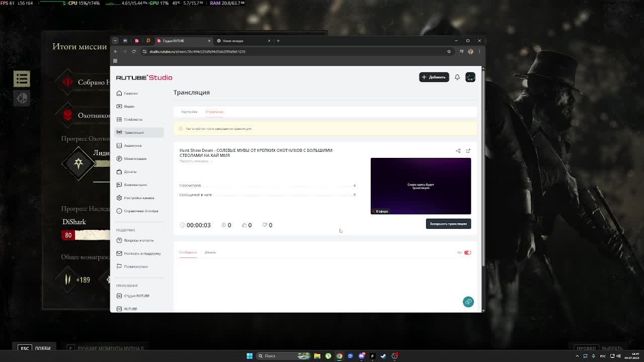Click RUTUBE Studio logo
This screenshot has width=644, height=362.
[x=144, y=77]
